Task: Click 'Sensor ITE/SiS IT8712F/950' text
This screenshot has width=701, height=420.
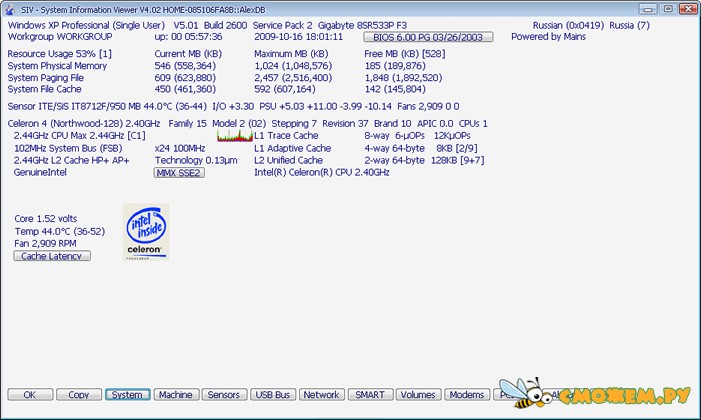Action: pyautogui.click(x=67, y=106)
